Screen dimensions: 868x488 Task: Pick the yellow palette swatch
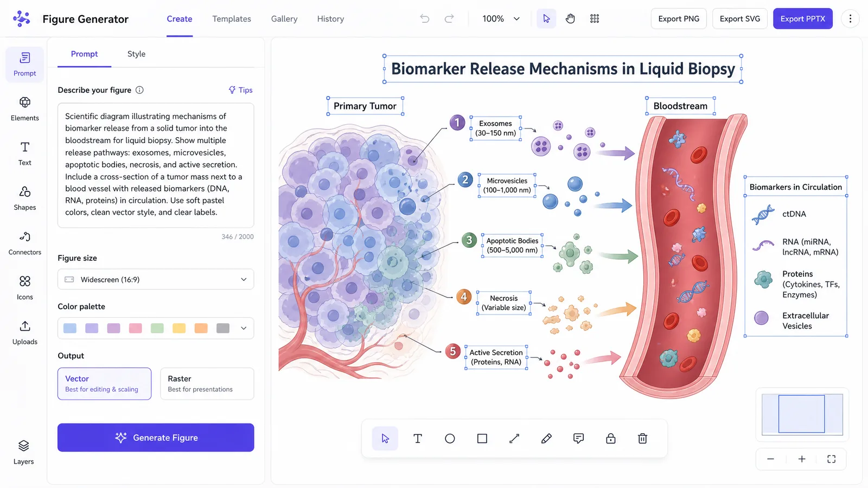(179, 328)
